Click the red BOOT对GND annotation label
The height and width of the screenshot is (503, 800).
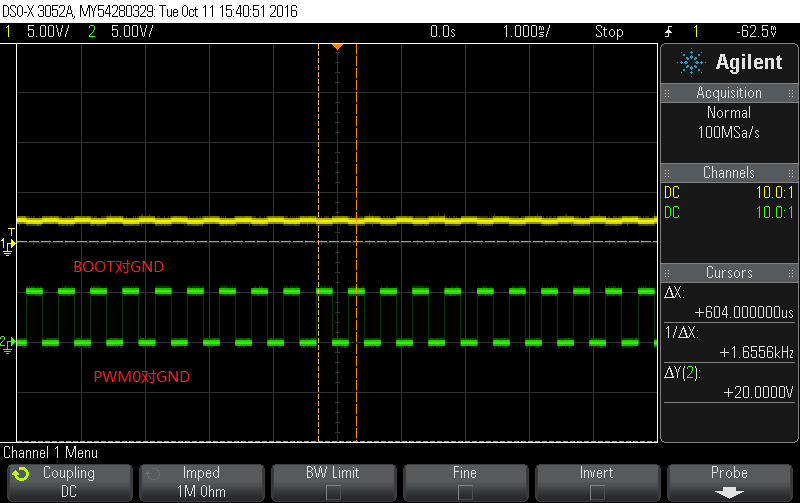[118, 267]
